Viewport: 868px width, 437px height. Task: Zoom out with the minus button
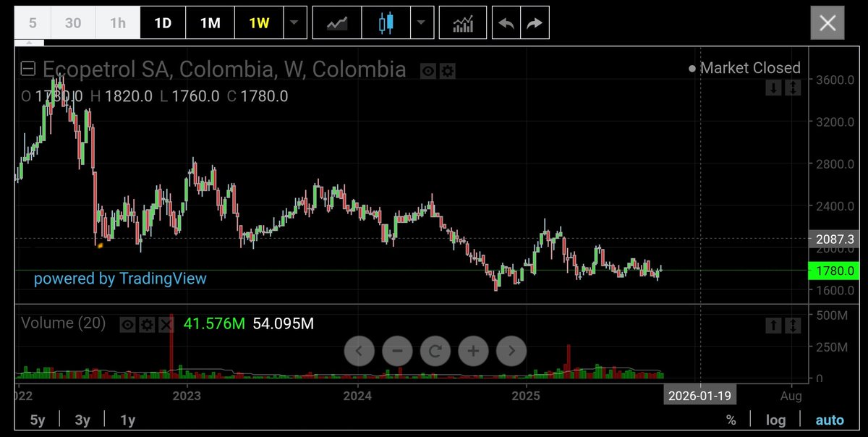397,352
